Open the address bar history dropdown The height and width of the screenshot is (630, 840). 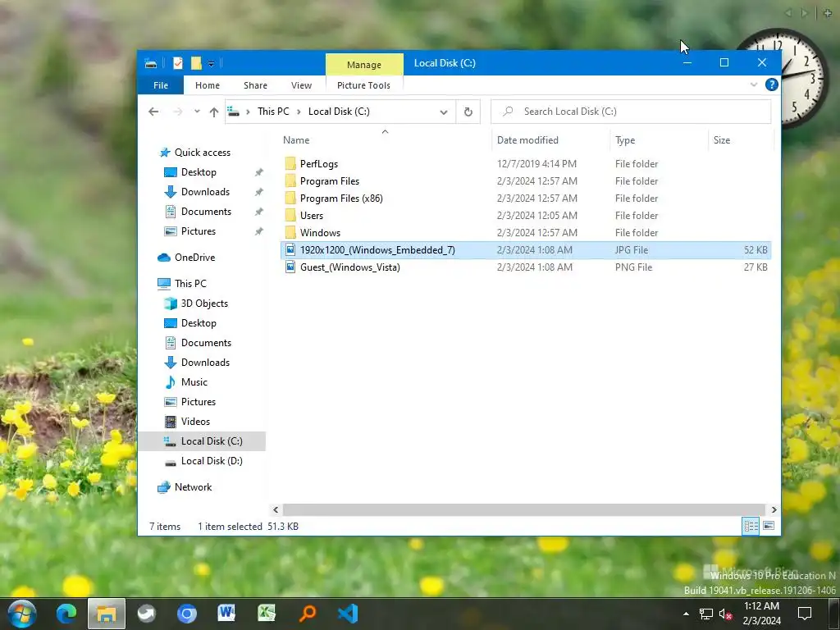(444, 112)
